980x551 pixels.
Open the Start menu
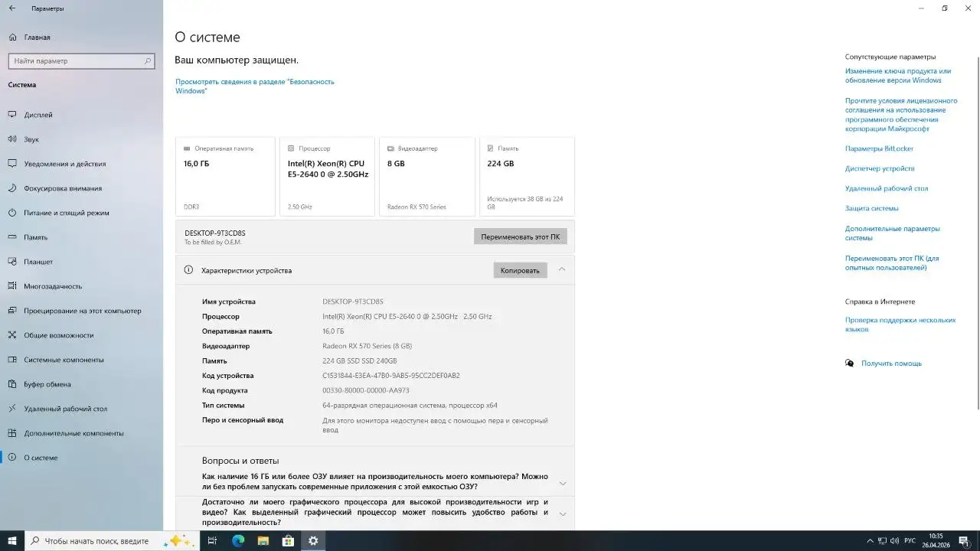[x=11, y=541]
